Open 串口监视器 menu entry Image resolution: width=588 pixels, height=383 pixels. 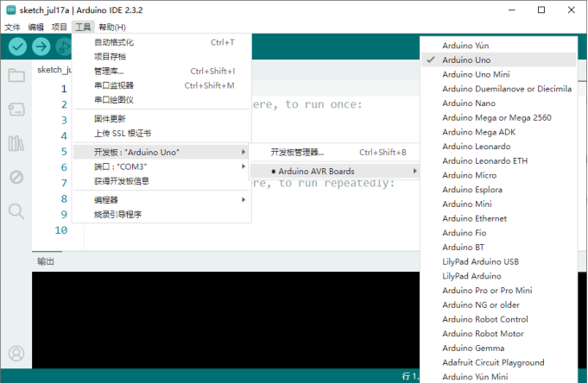click(x=161, y=85)
